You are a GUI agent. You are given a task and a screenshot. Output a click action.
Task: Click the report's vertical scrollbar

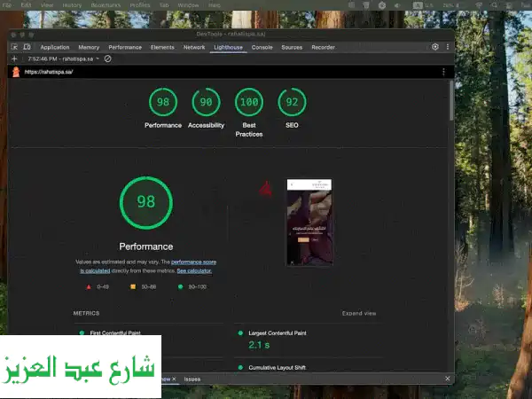[x=451, y=101]
